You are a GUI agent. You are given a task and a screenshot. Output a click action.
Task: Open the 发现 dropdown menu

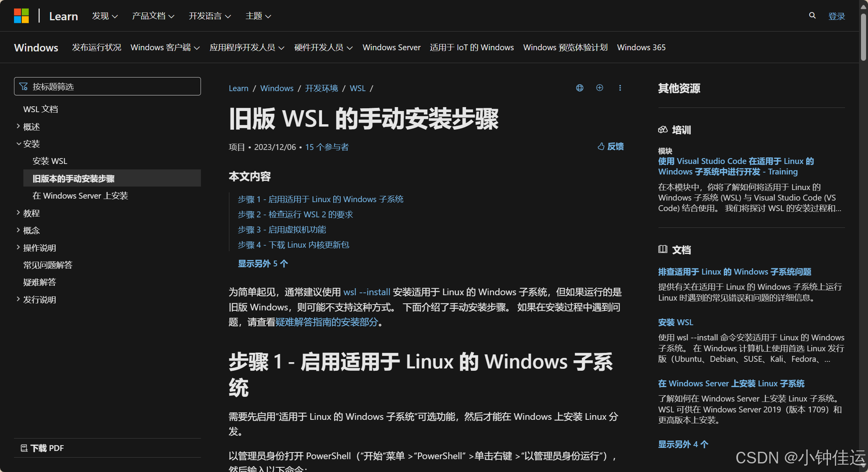click(x=105, y=16)
